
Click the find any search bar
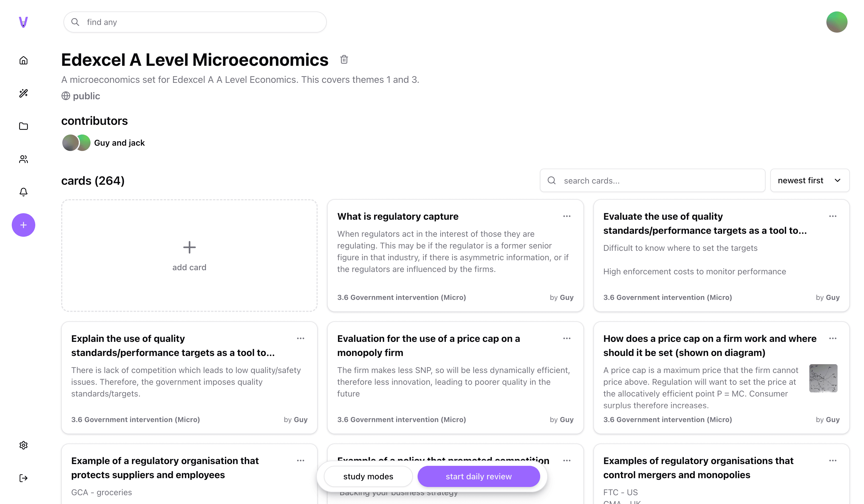(x=195, y=22)
